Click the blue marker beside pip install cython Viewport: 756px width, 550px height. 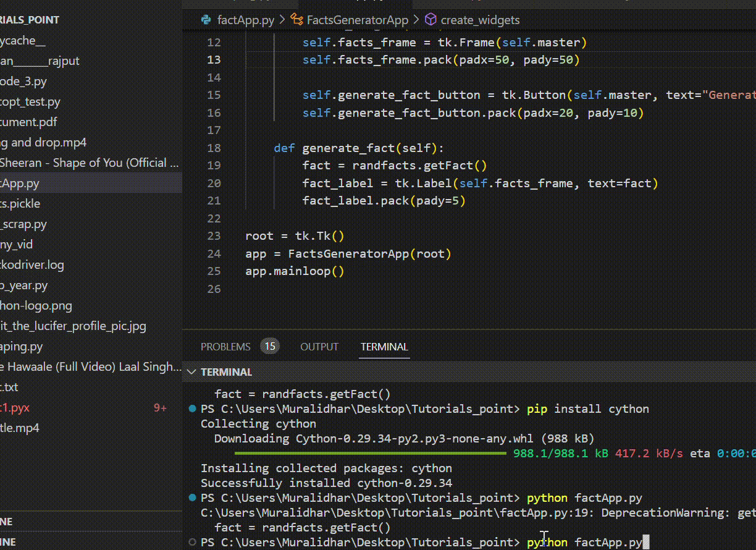coord(193,409)
